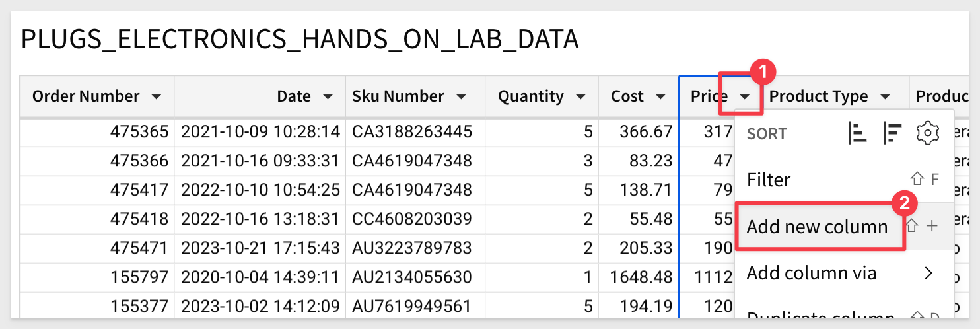Image resolution: width=980 pixels, height=329 pixels.
Task: Click the Quantity column header label
Action: coord(531,96)
